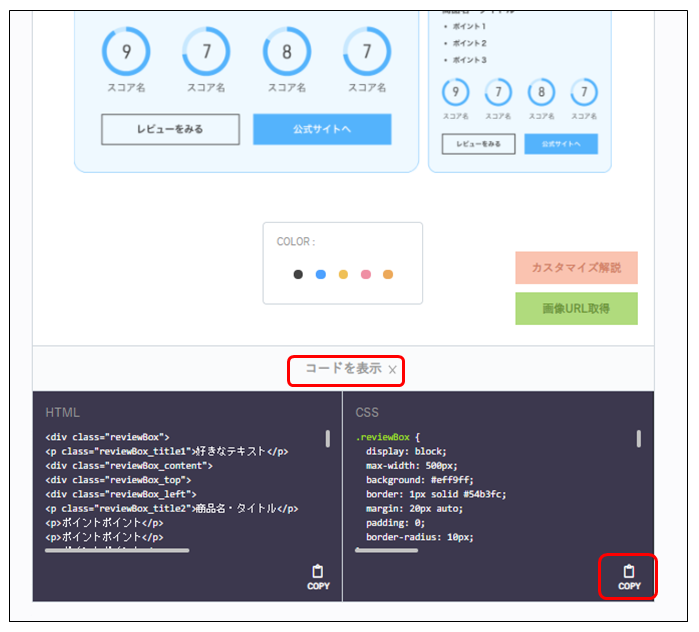Screen dimensions: 699x632
Task: Click the display: block; line
Action: point(406,451)
